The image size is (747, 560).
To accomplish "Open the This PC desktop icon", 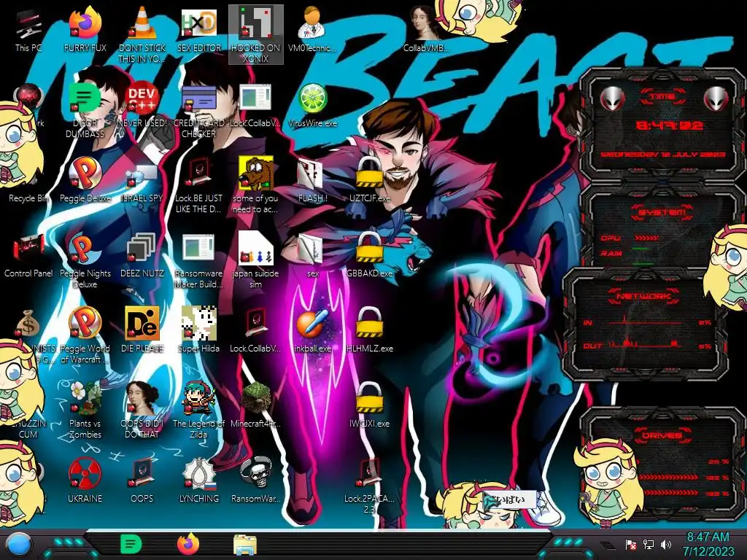I will 28,31.
